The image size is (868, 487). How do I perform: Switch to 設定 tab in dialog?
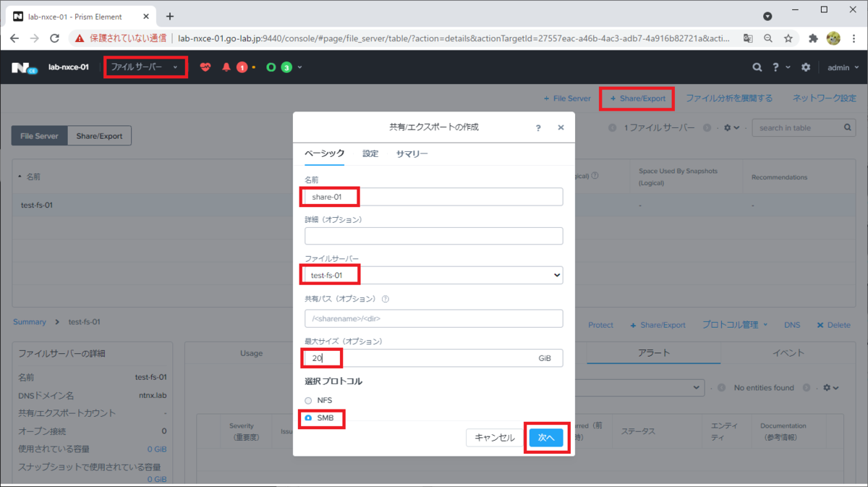tap(370, 153)
